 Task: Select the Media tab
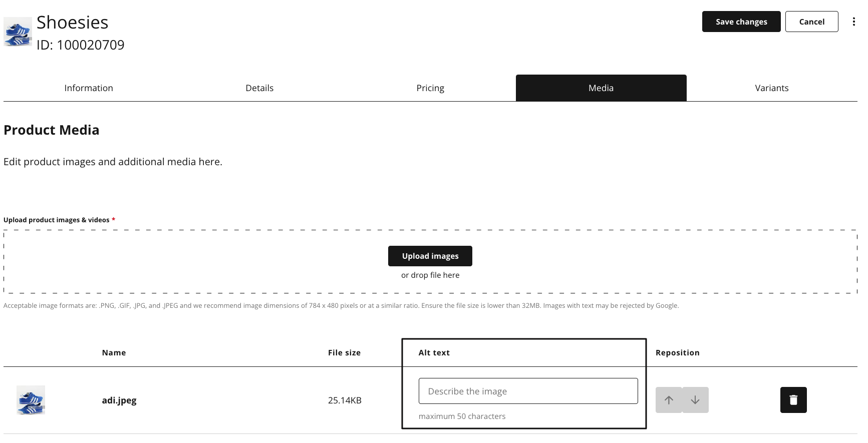click(601, 88)
